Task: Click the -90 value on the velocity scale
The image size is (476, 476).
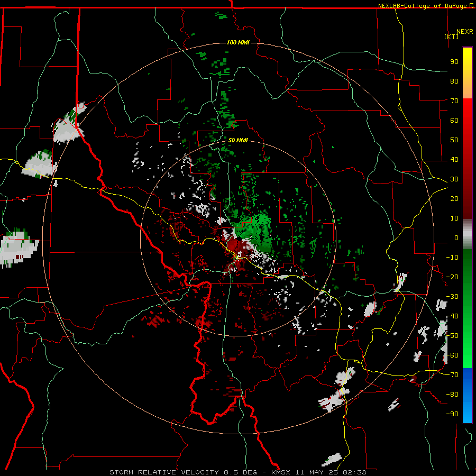Action: (452, 414)
